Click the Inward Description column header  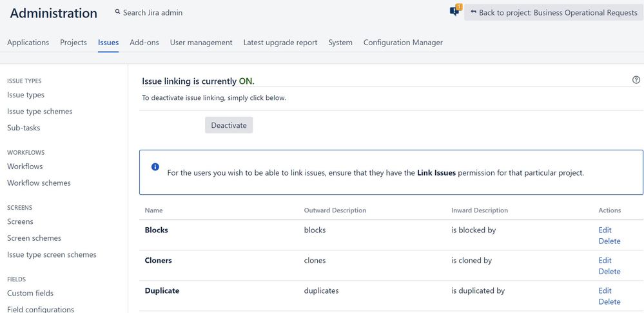pyautogui.click(x=480, y=210)
